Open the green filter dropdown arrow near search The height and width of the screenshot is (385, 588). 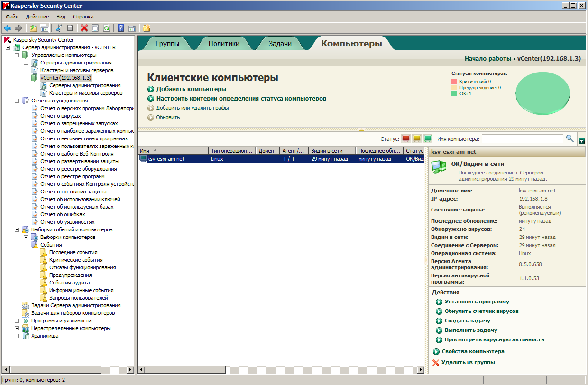(x=582, y=141)
